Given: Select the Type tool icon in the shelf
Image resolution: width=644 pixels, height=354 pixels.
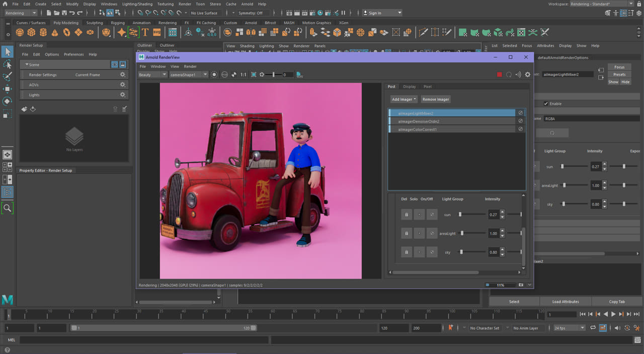Looking at the screenshot, I should (144, 32).
